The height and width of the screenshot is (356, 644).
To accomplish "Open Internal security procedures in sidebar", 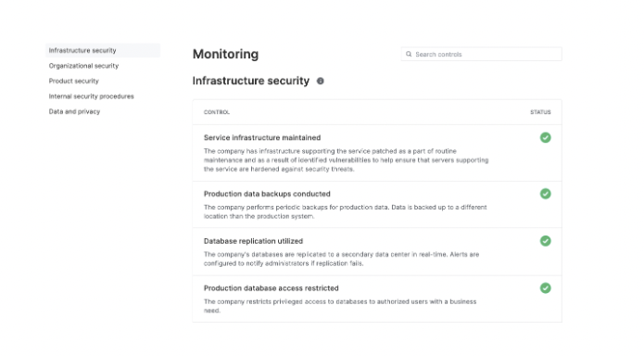I will 91,96.
